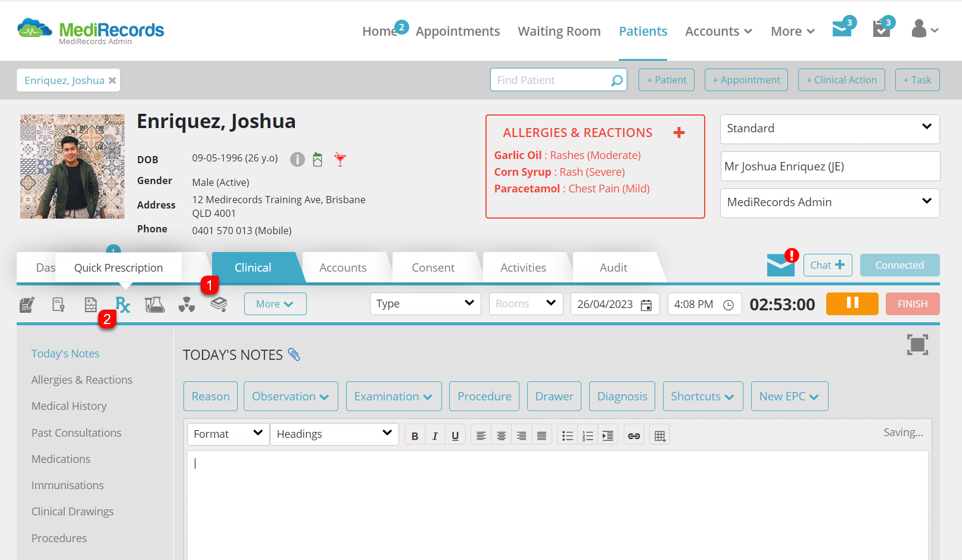Screen dimensions: 962x560
Task: Open the consultation date picker calendar
Action: pyautogui.click(x=646, y=305)
